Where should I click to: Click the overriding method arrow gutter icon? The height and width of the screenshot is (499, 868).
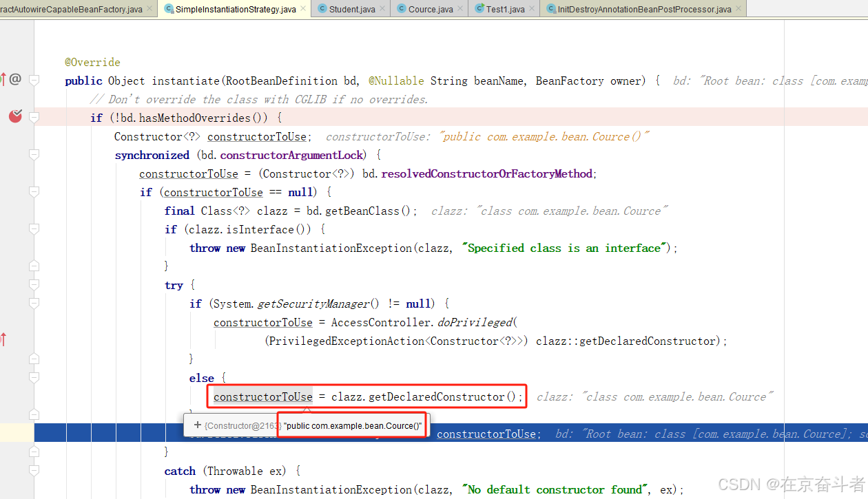click(x=3, y=79)
